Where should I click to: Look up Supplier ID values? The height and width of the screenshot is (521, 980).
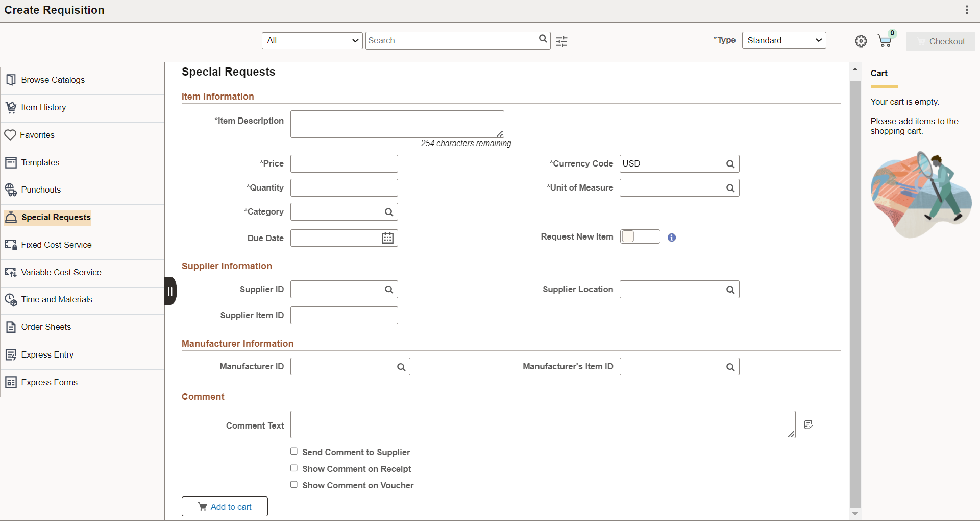point(389,290)
